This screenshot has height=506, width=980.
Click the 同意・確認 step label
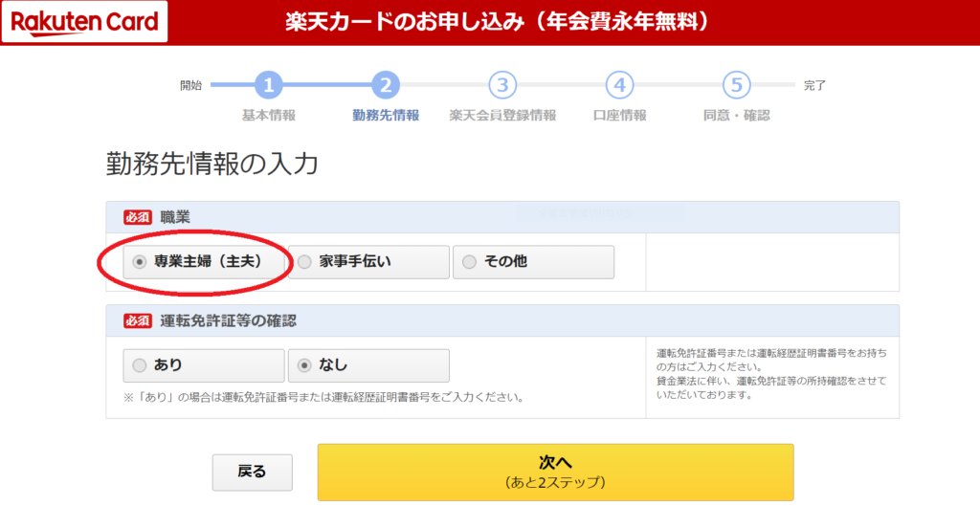point(736,116)
